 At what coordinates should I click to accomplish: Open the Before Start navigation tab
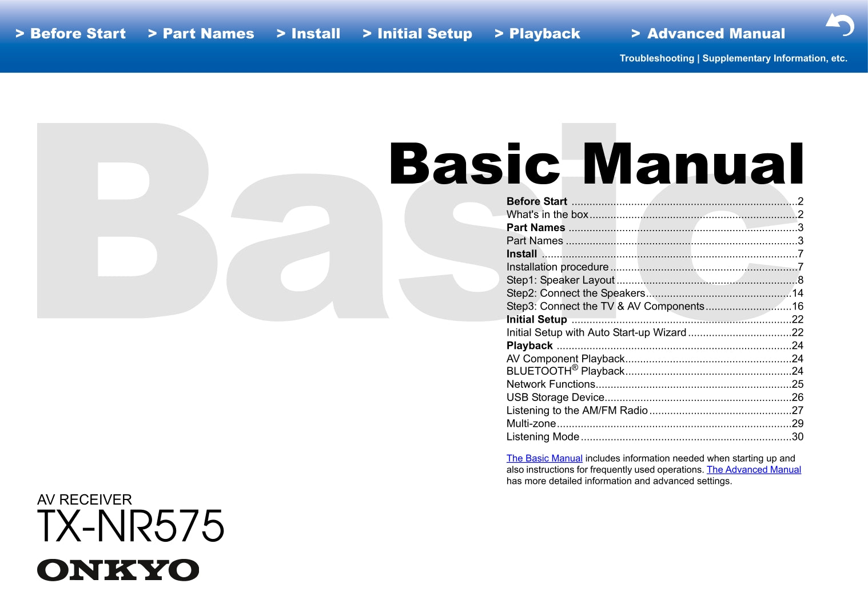point(71,34)
